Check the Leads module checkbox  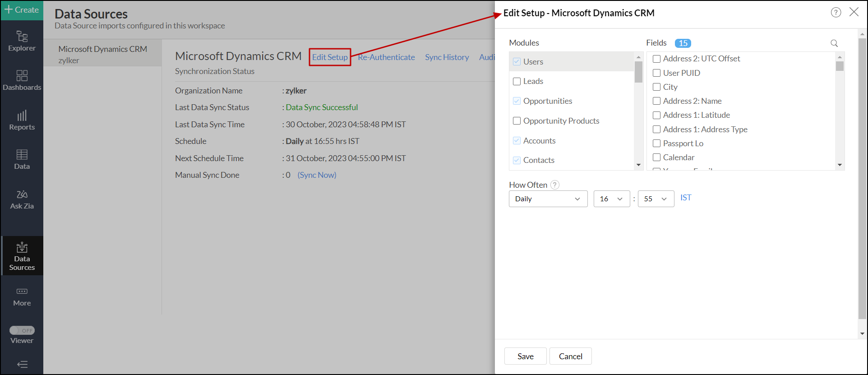coord(517,82)
